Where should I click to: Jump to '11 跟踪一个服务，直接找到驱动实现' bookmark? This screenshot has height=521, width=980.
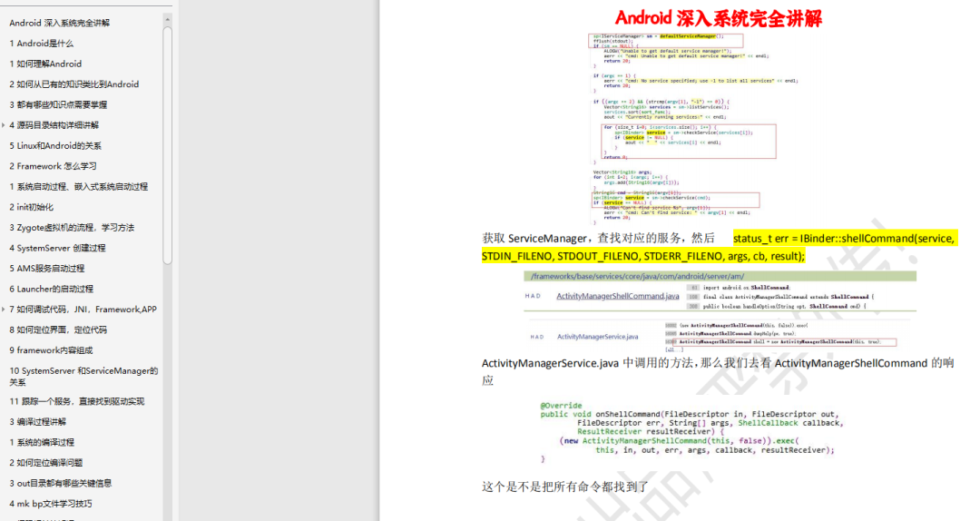(77, 401)
